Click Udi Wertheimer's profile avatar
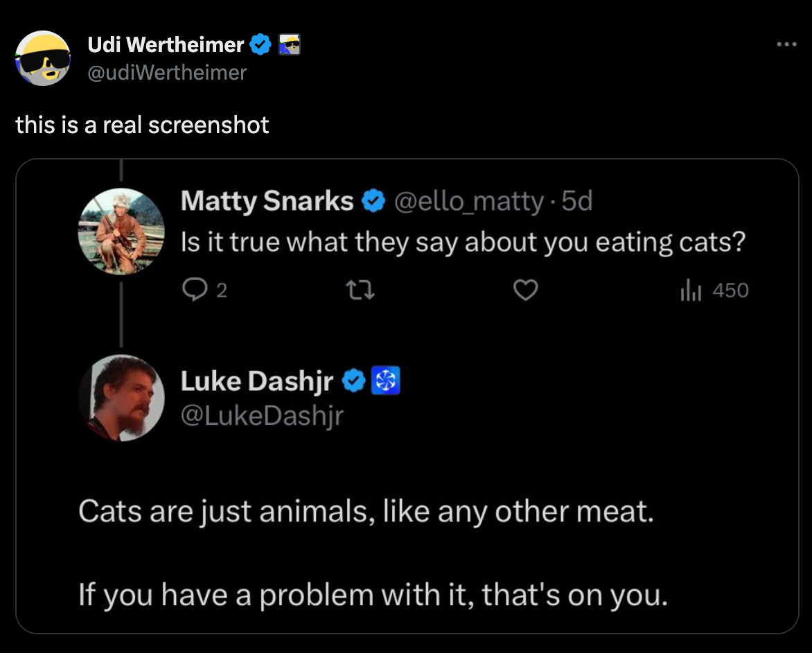Image resolution: width=812 pixels, height=653 pixels. pos(44,58)
